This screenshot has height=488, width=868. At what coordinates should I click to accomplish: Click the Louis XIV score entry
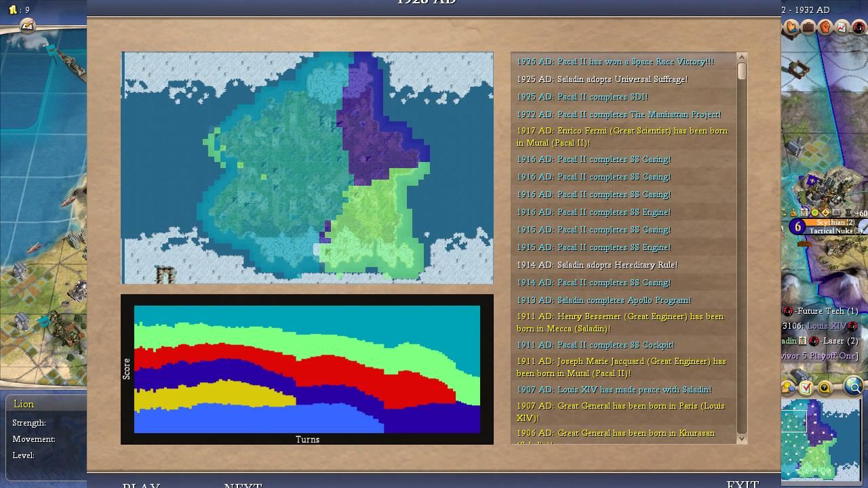(827, 326)
